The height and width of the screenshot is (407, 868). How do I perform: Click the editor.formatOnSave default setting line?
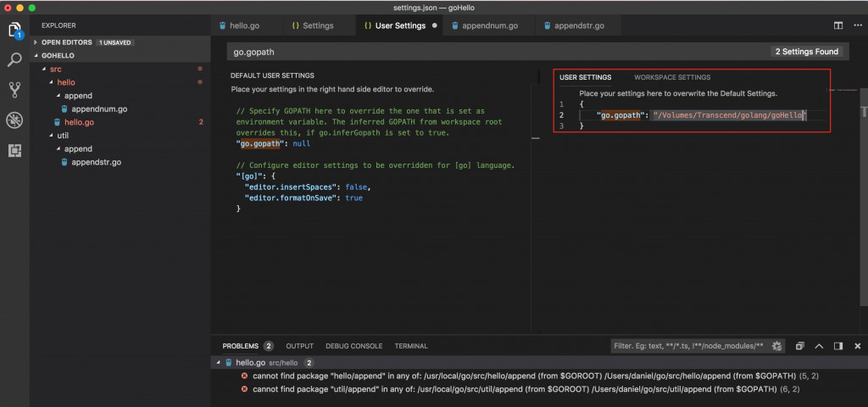[x=304, y=198]
